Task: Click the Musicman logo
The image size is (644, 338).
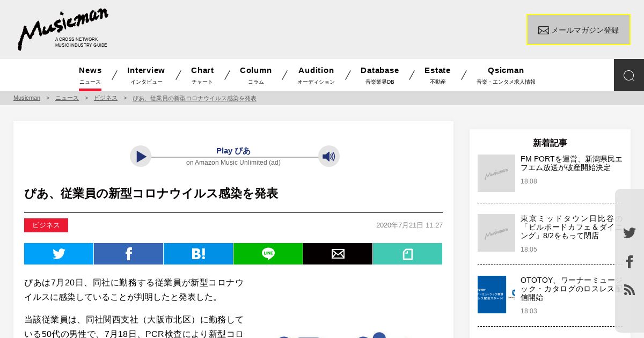Action: [x=63, y=30]
